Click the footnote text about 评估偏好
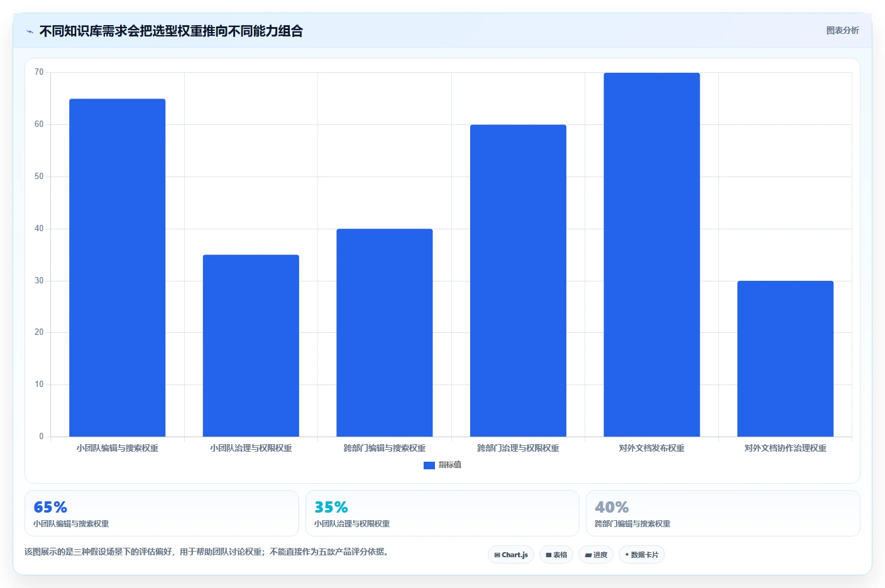Image resolution: width=885 pixels, height=588 pixels. 207,552
